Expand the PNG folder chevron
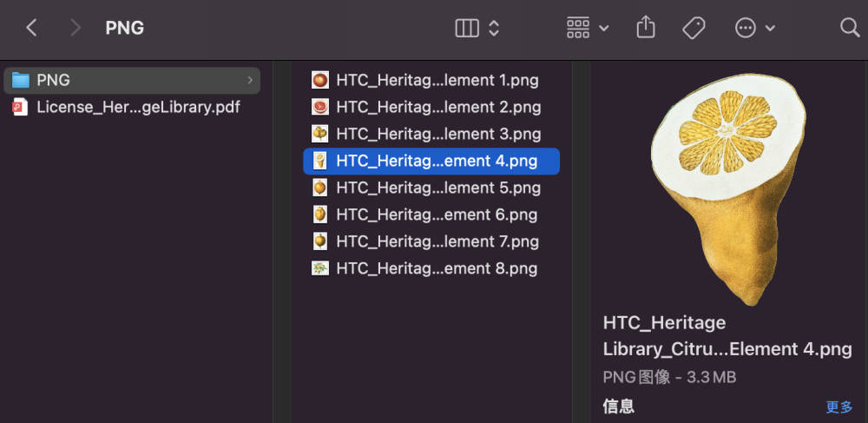Screen dimensions: 868x423 pyautogui.click(x=251, y=80)
